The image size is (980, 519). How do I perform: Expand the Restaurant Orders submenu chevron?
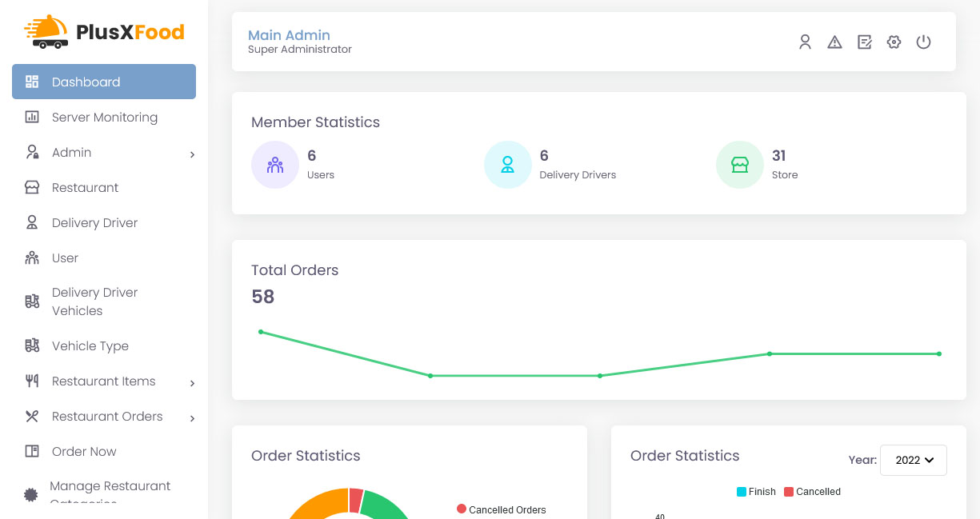click(192, 418)
